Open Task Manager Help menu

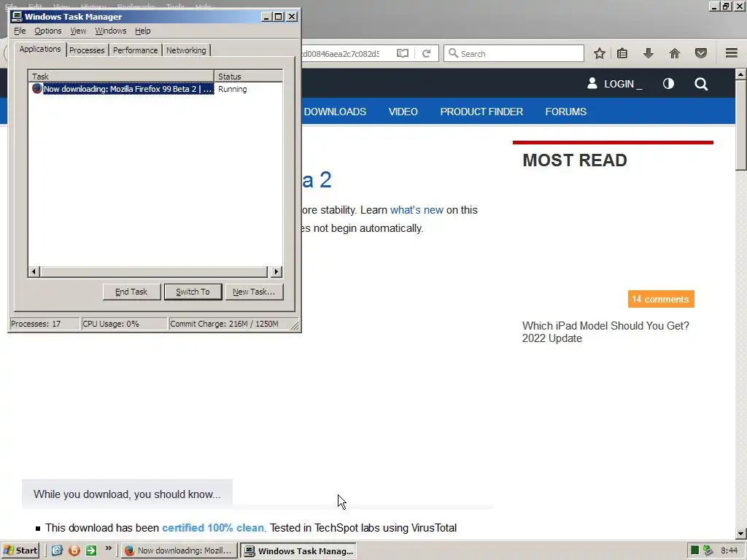click(142, 31)
